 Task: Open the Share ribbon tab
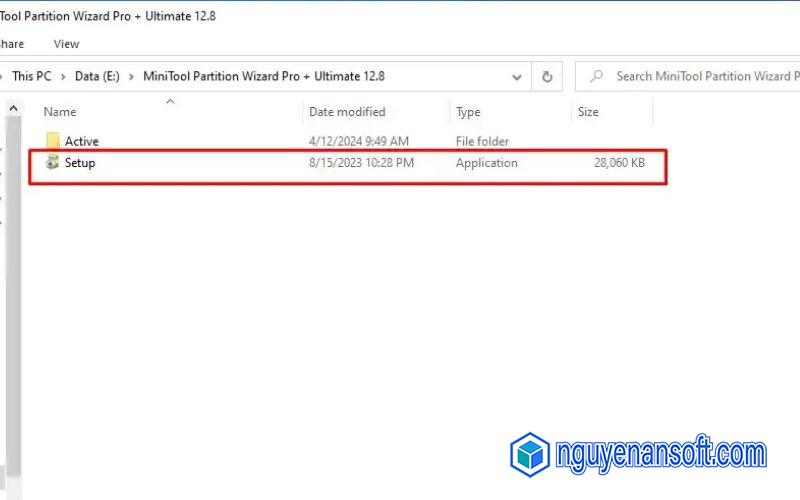[11, 44]
